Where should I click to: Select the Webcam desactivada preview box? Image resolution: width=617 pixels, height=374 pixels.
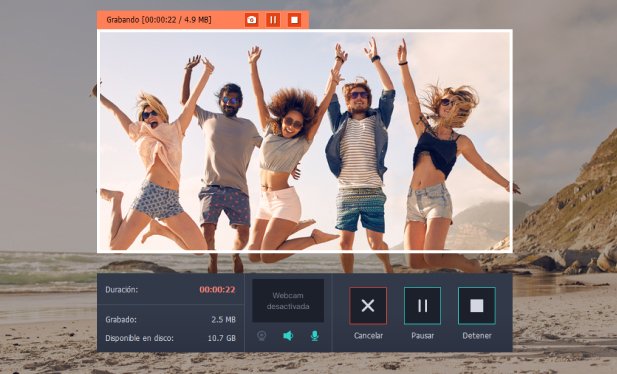point(288,301)
